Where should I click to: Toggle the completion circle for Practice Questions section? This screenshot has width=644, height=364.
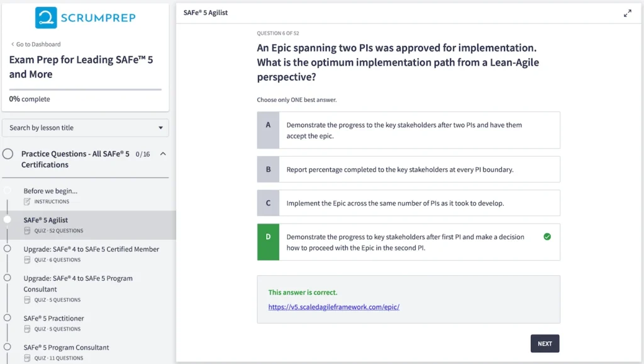pos(7,154)
